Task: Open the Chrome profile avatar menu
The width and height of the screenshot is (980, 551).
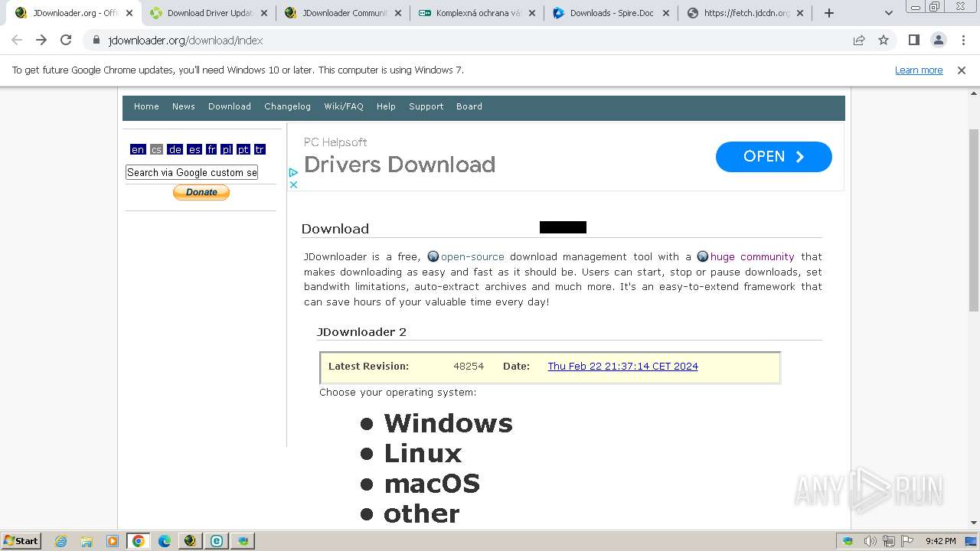Action: point(939,40)
